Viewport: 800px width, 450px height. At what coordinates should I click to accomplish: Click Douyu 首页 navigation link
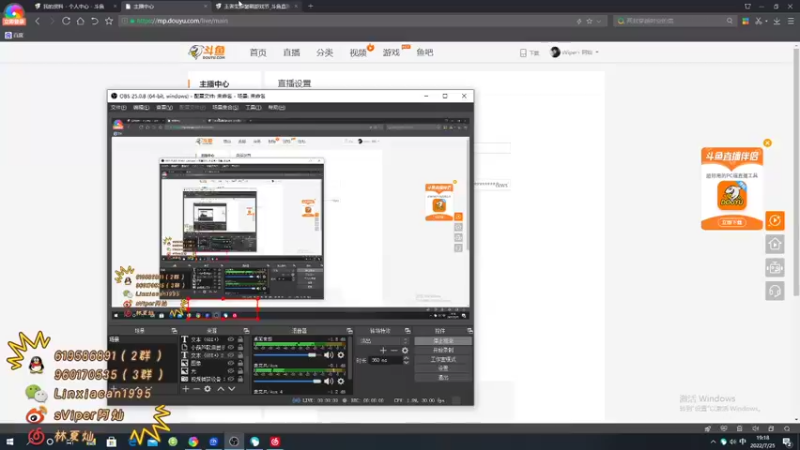258,53
